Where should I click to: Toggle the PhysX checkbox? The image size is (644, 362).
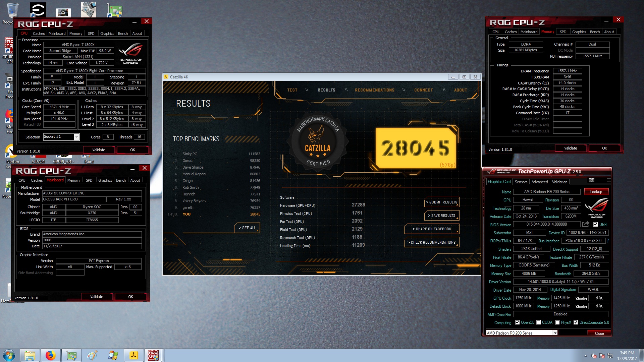point(557,322)
